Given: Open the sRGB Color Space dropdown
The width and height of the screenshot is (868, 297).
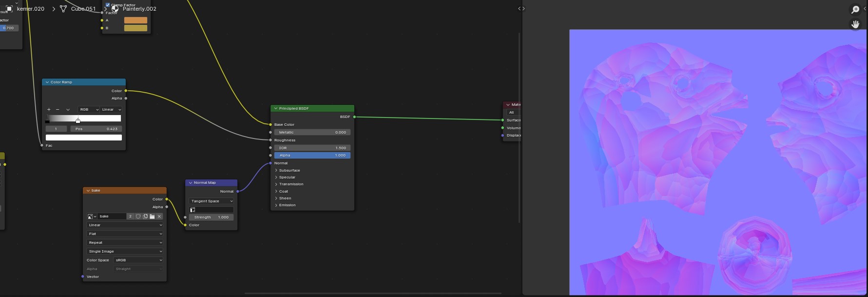Looking at the screenshot, I should coord(138,260).
